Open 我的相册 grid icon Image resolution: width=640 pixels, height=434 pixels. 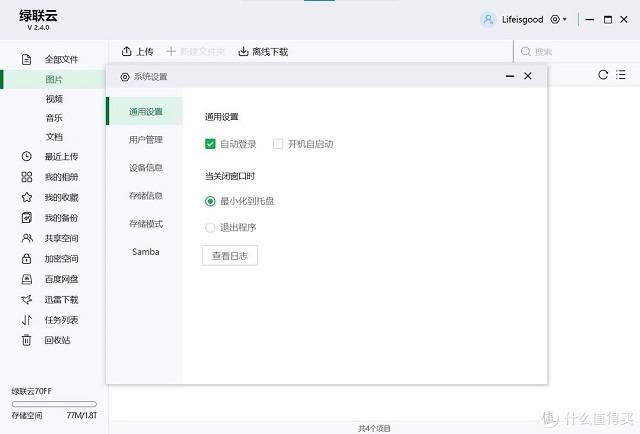pyautogui.click(x=27, y=177)
